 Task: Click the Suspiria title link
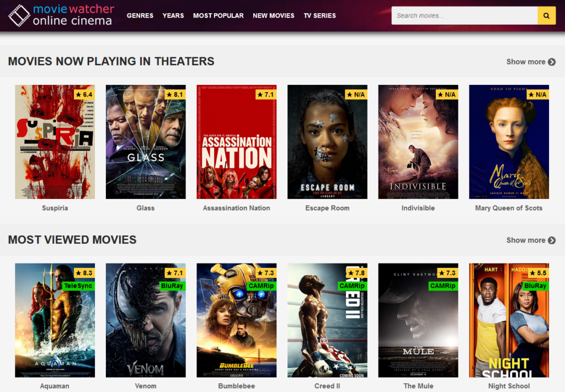[55, 208]
